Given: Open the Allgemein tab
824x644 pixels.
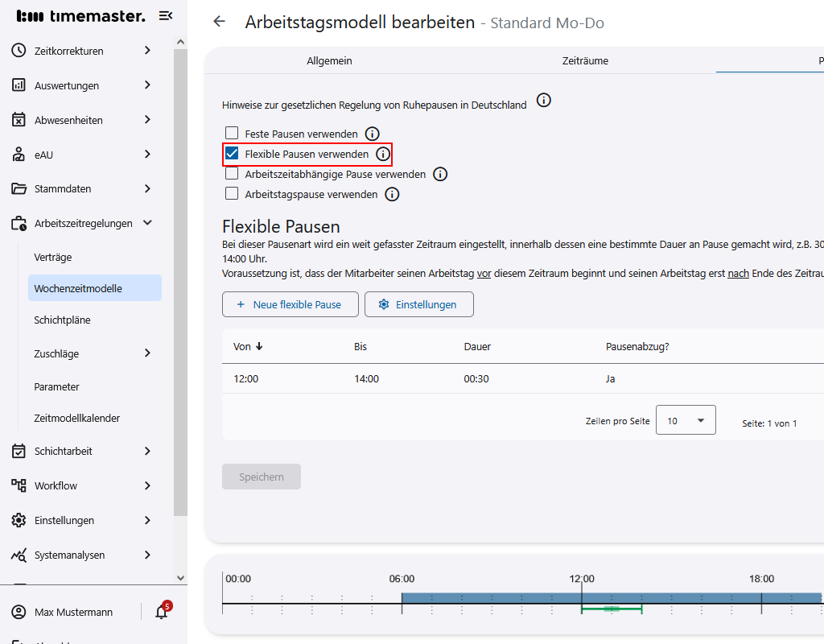Looking at the screenshot, I should (x=329, y=61).
